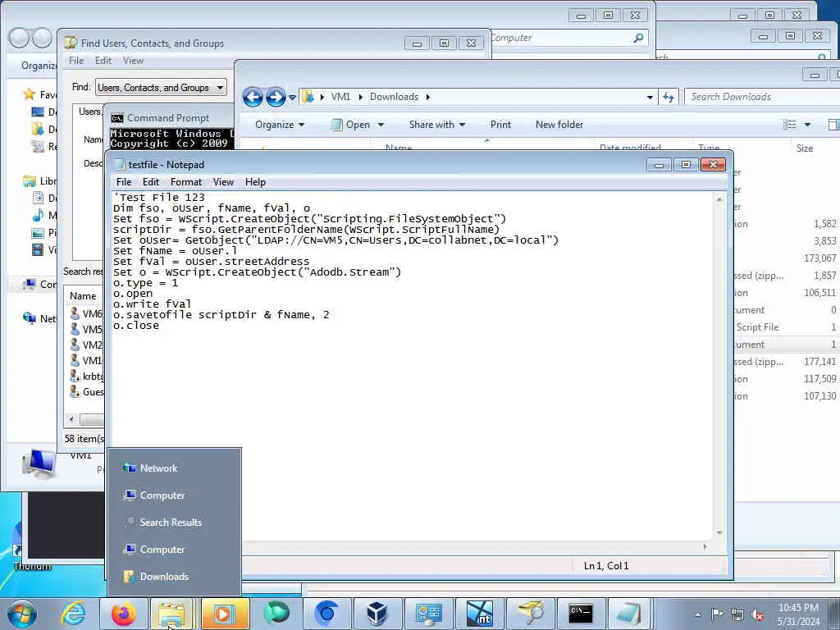Launch Internet Explorer from taskbar
This screenshot has height=630, width=840.
(73, 614)
